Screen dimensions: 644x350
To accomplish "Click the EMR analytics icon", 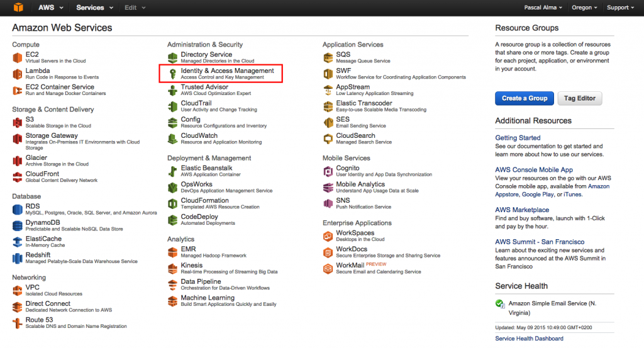I will 172,252.
